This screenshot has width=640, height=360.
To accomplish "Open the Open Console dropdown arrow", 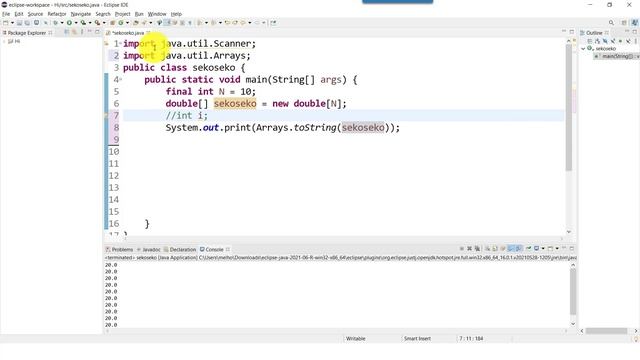I will 557,249.
